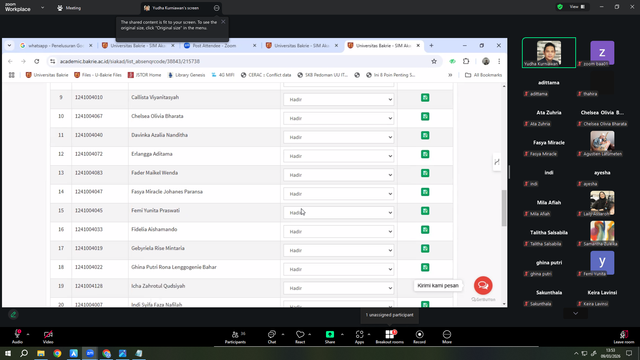Click the green save icon for Callista Viyanitasyah

[425, 98]
